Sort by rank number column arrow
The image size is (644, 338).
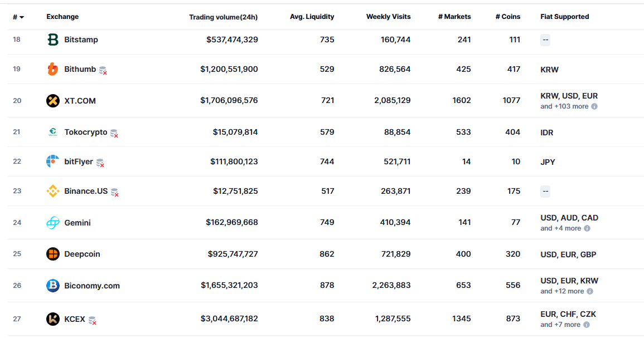tap(18, 17)
